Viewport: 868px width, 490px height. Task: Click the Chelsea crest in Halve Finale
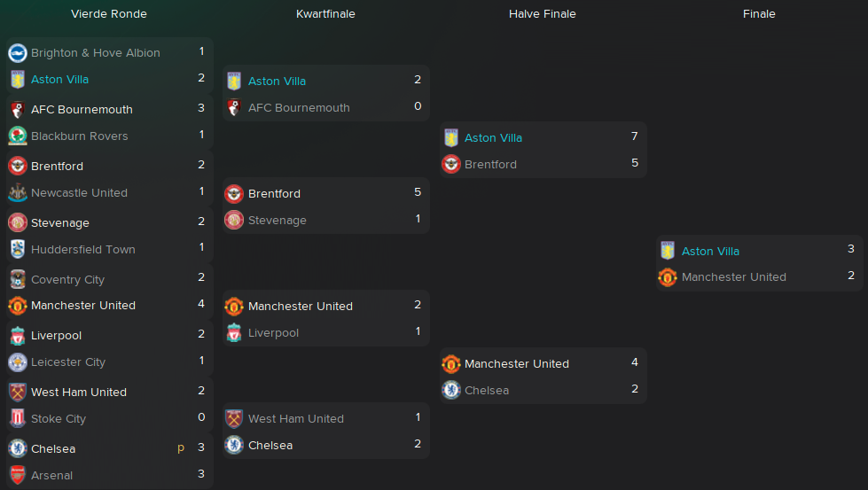coord(451,391)
